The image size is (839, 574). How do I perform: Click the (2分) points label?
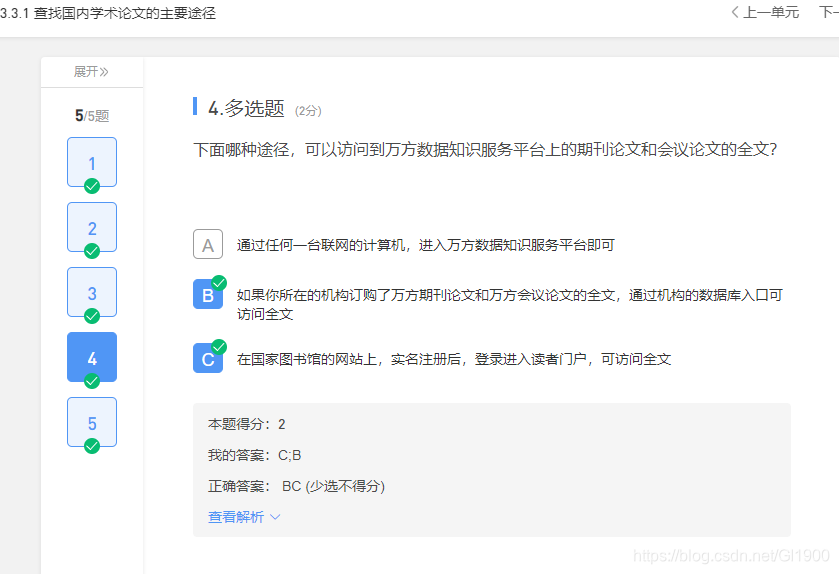[x=308, y=111]
